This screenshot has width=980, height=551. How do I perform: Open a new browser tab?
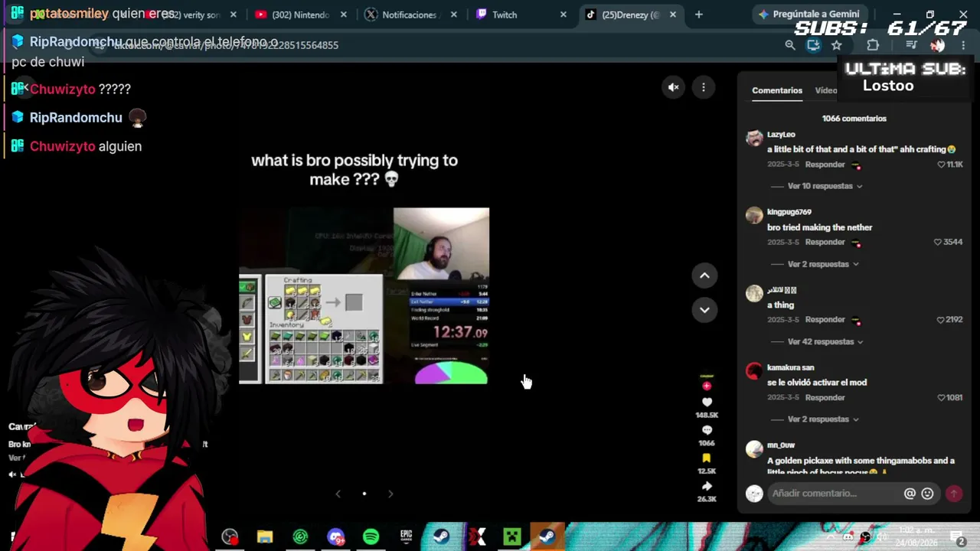[698, 15]
